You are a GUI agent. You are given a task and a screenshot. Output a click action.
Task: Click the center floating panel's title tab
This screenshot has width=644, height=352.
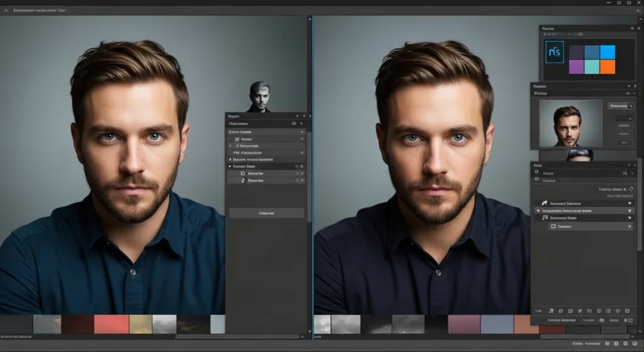(x=234, y=116)
